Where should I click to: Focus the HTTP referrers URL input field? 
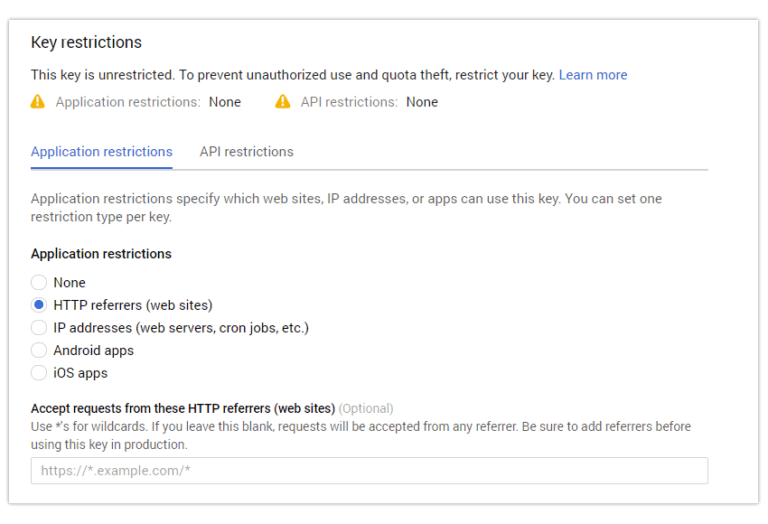pyautogui.click(x=369, y=471)
